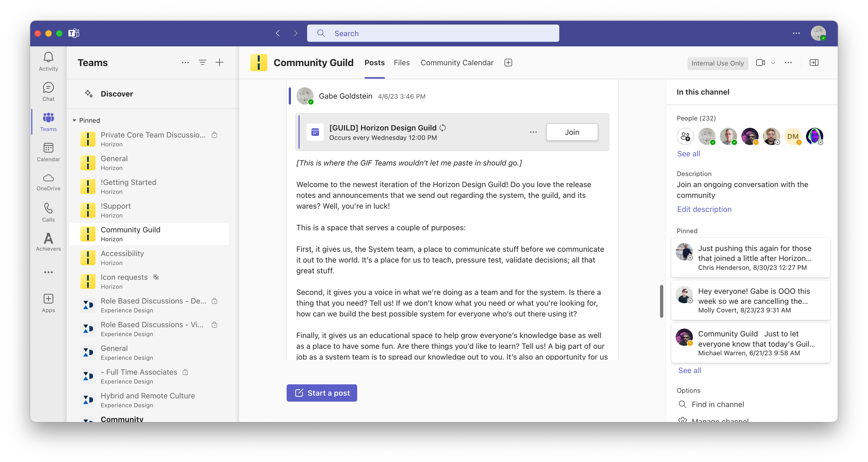Image resolution: width=868 pixels, height=462 pixels.
Task: Click the Search input field
Action: click(x=433, y=33)
